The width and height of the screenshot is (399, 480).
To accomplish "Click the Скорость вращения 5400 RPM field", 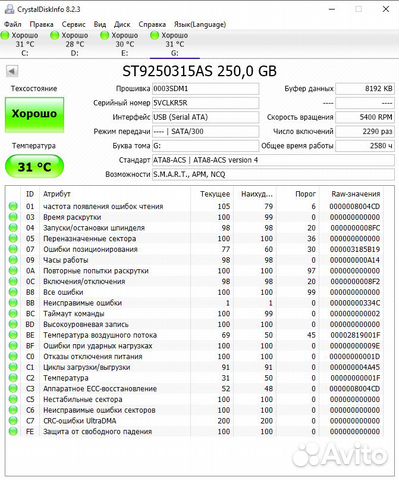I will click(365, 117).
